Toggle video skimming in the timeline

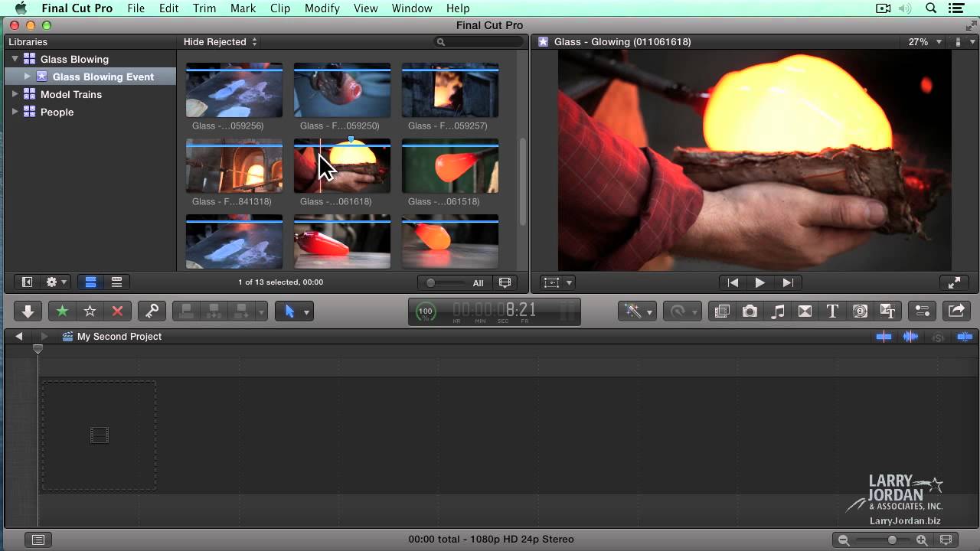[884, 337]
